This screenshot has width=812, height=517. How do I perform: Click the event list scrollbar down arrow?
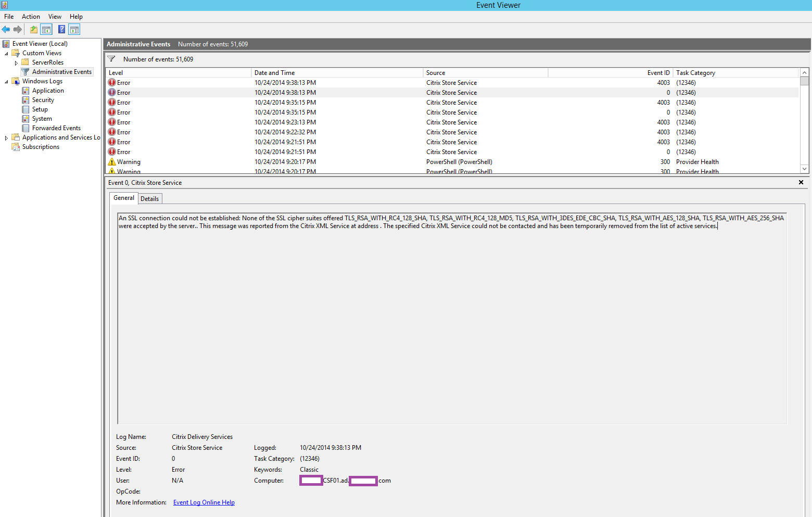[805, 169]
